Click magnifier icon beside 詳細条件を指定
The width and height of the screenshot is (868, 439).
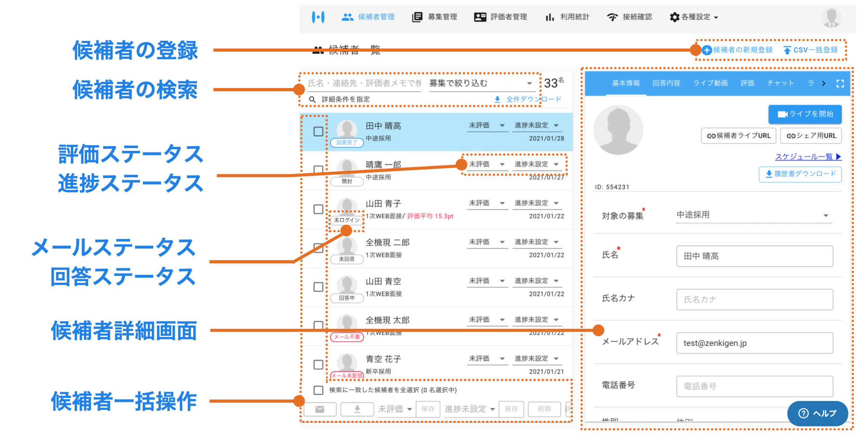click(312, 100)
